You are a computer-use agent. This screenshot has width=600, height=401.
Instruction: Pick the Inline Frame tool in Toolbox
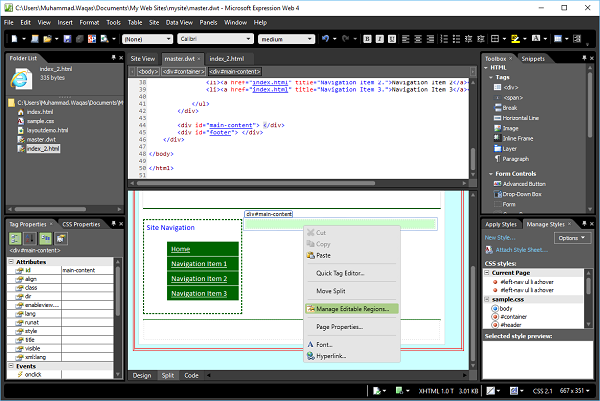(516, 138)
